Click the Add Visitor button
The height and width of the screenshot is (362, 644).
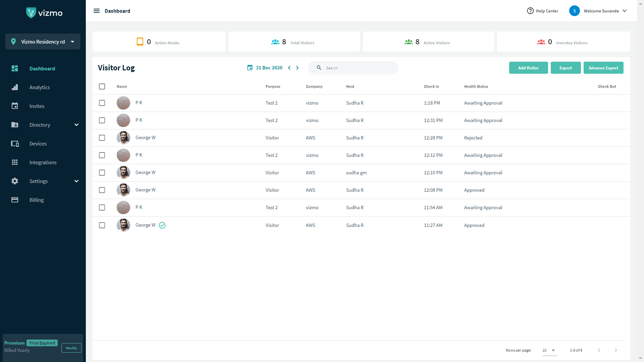tap(528, 68)
